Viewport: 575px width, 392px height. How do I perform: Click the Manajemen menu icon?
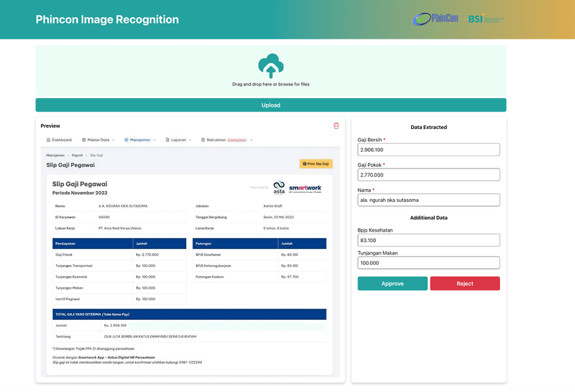126,140
